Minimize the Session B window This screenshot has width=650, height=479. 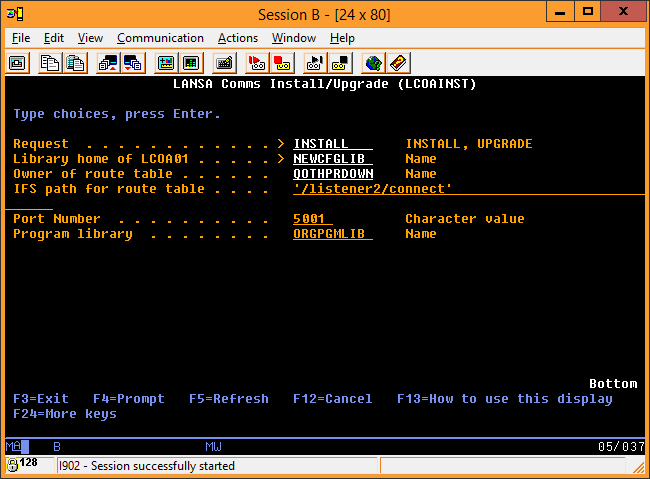click(560, 12)
